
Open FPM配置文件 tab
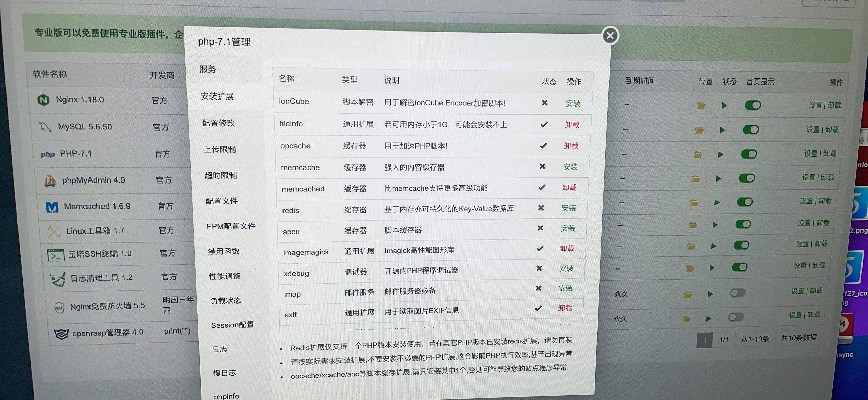[x=231, y=226]
